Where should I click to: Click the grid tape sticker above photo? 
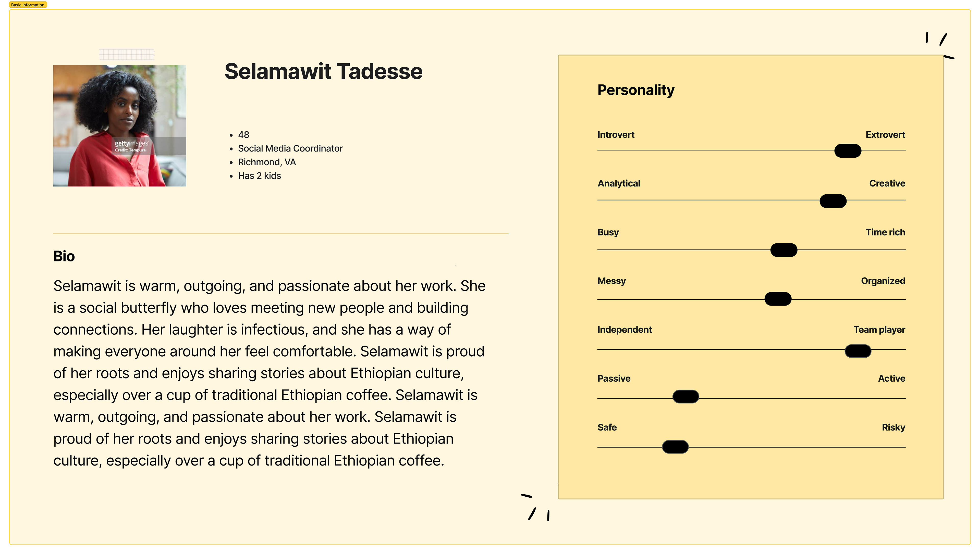click(x=127, y=54)
